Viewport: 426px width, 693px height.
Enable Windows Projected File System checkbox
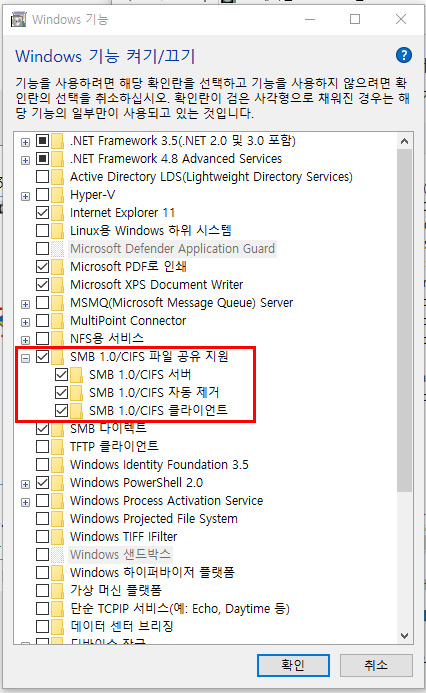click(x=42, y=518)
